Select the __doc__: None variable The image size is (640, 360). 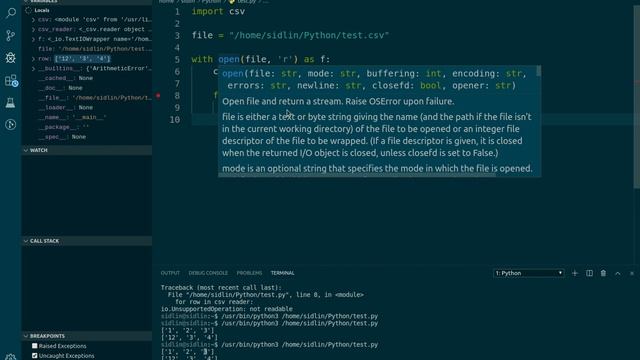pos(87,88)
